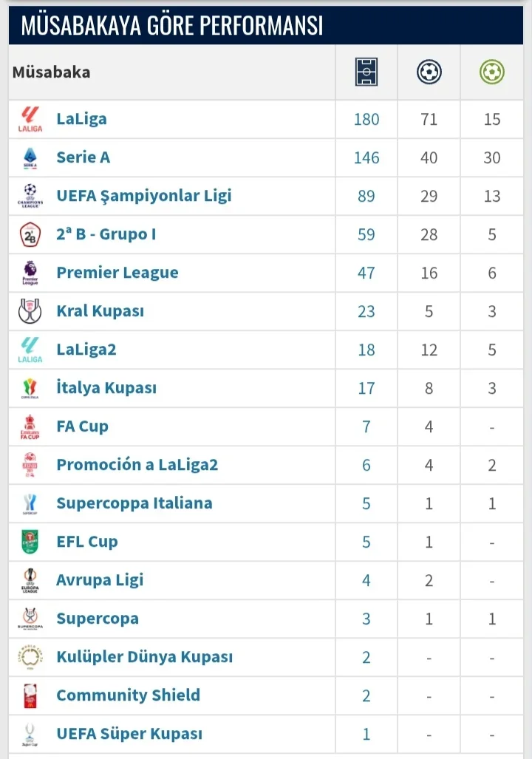The width and height of the screenshot is (532, 759).
Task: Click the Müsabaka column header
Action: (52, 72)
